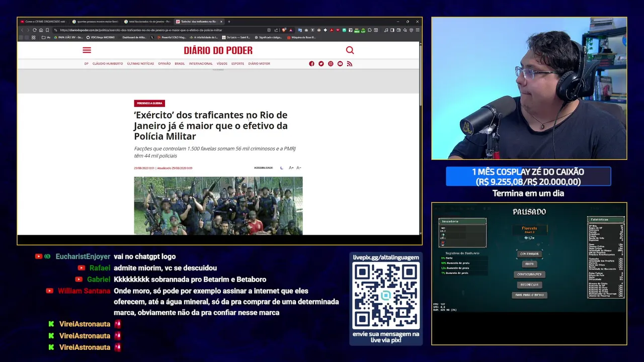Click the browser address bar URL
This screenshot has width=644, height=362.
141,30
